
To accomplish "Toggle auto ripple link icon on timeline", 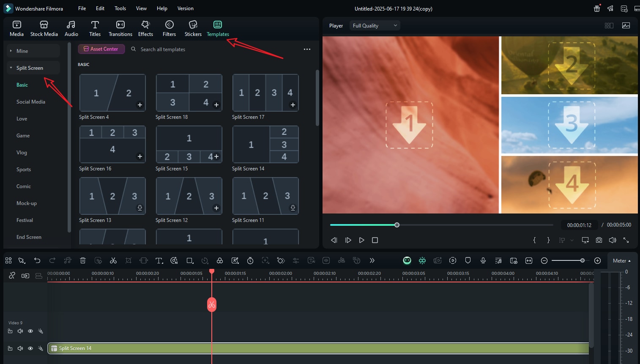I will tap(25, 276).
